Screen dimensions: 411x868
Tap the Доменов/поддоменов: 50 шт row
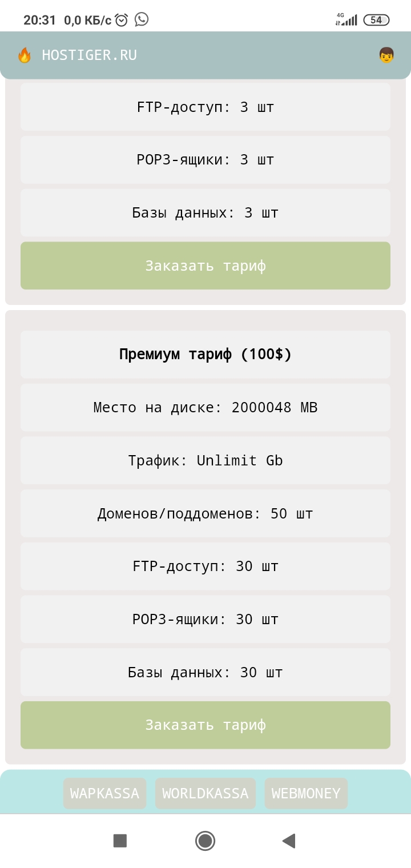point(205,513)
